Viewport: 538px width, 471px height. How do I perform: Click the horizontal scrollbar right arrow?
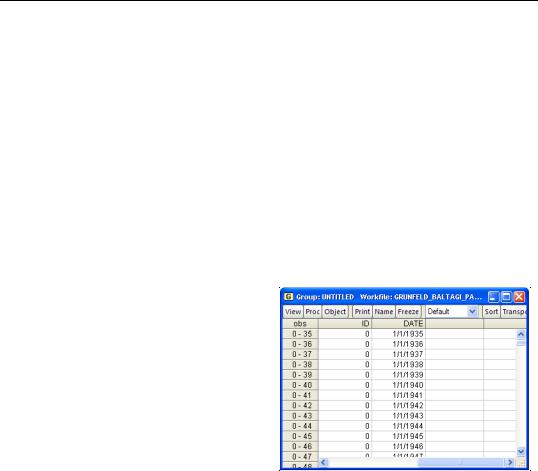(510, 462)
